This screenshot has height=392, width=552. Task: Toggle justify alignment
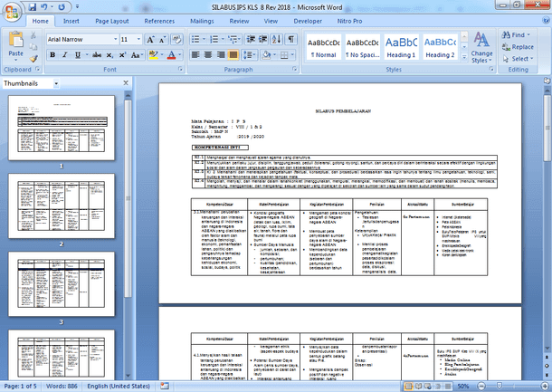pos(233,55)
